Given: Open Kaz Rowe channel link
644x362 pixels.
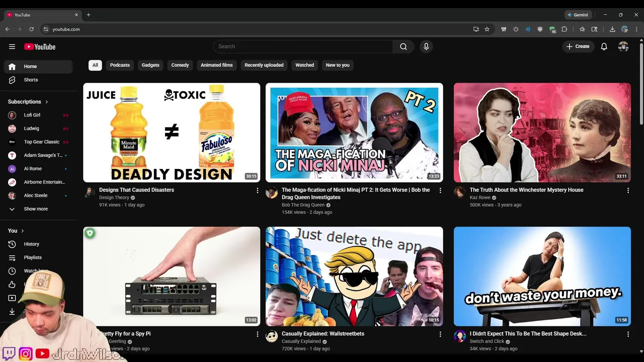Looking at the screenshot, I should pyautogui.click(x=480, y=198).
